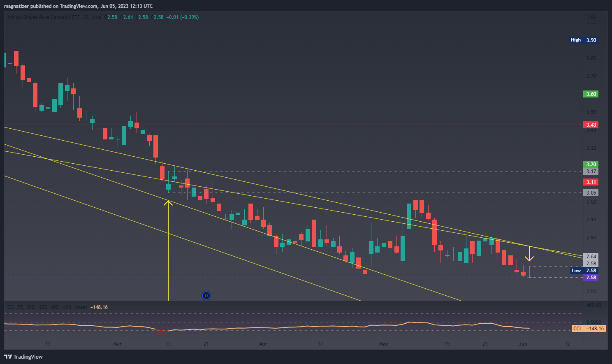612x364 pixels.
Task: Click the Low 2.58 price label
Action: tap(584, 271)
